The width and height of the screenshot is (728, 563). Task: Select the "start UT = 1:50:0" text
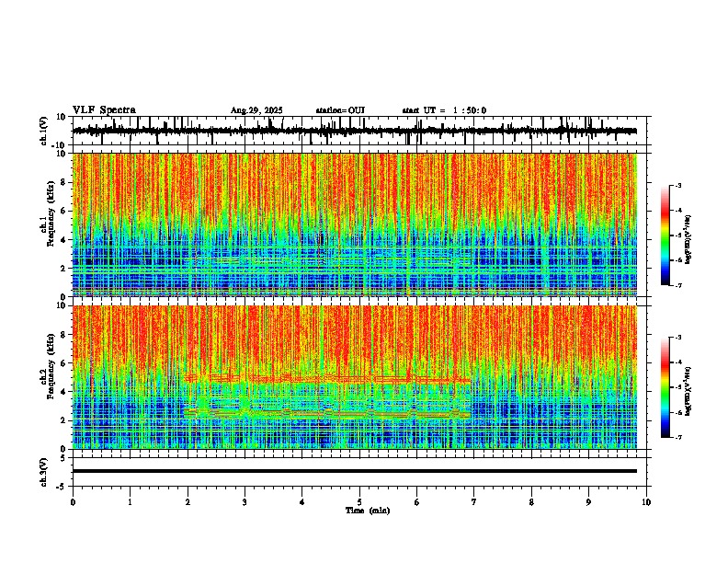(444, 110)
